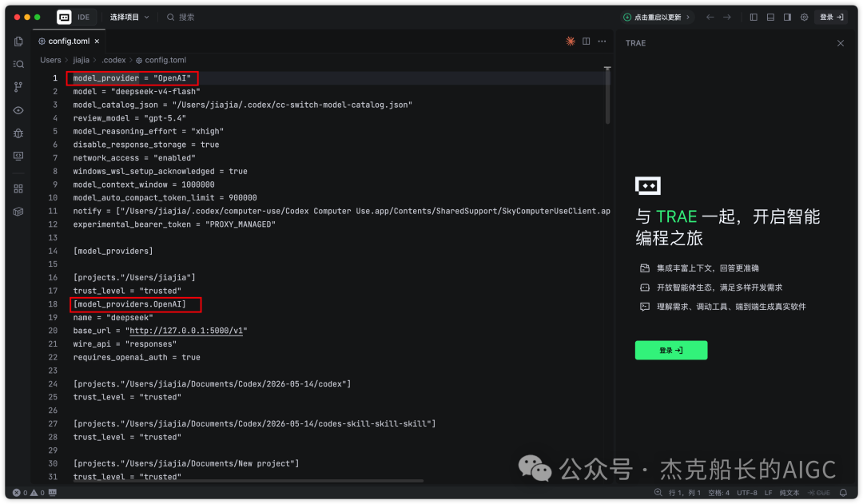Click the Trae logo icon in title bar
863x504 pixels.
[64, 17]
